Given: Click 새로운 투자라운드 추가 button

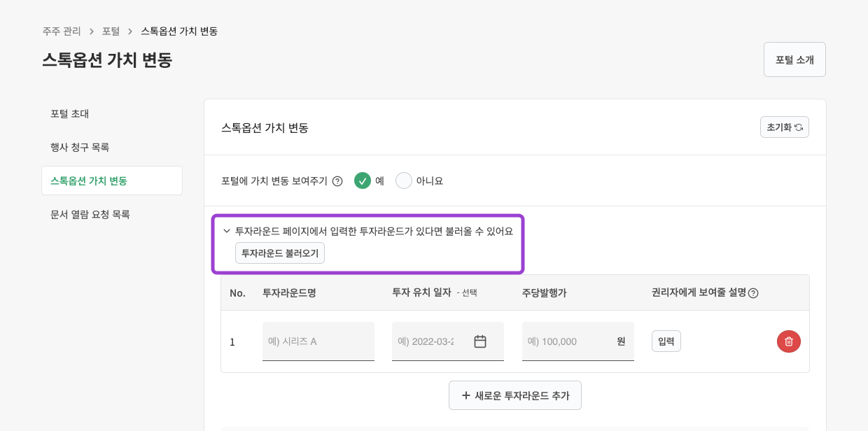Looking at the screenshot, I should point(514,395).
